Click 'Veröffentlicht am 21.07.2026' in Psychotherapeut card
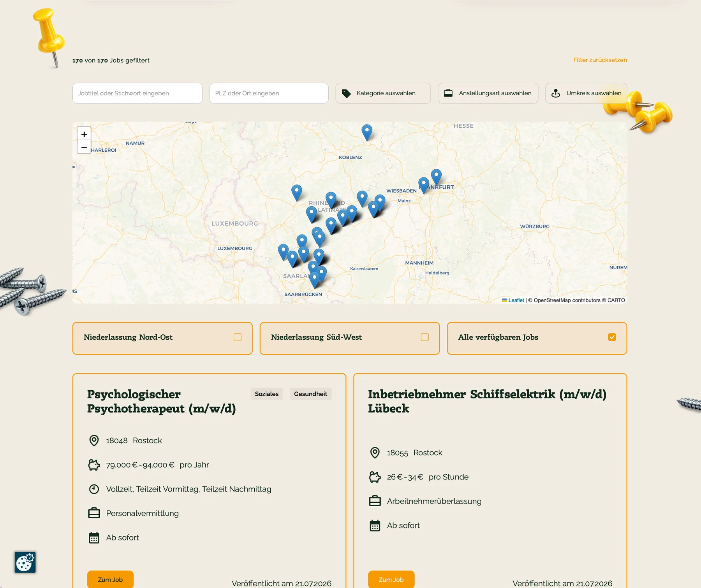Screen dimensions: 701x588 [x=282, y=583]
